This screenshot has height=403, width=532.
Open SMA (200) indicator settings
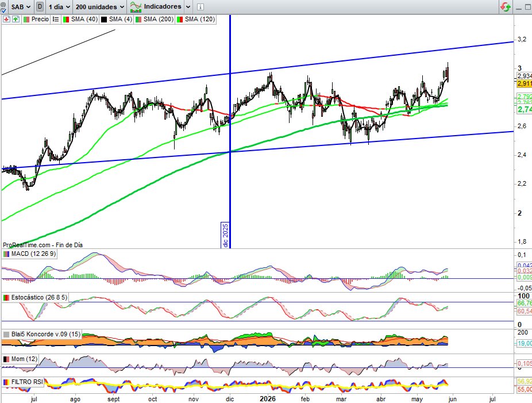tap(159, 20)
